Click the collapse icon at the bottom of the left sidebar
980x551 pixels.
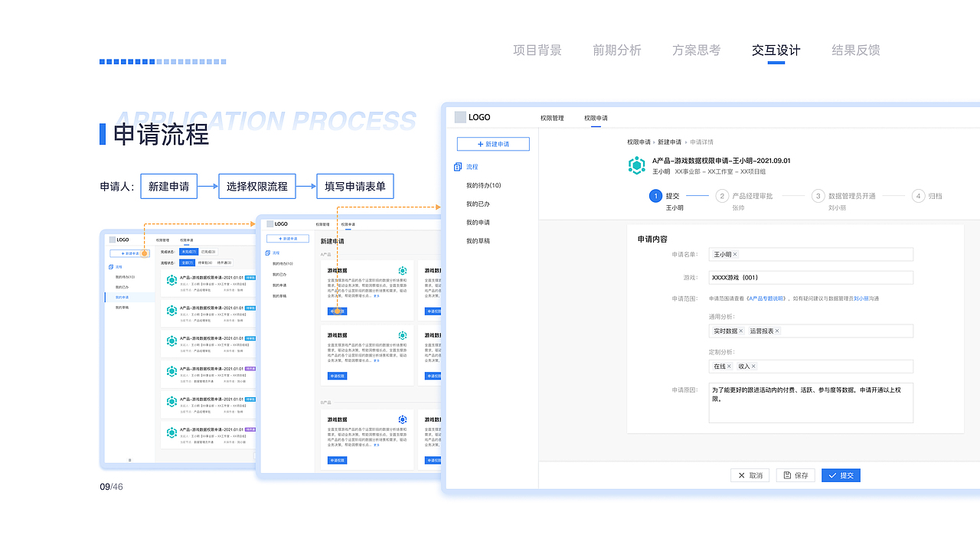(129, 459)
